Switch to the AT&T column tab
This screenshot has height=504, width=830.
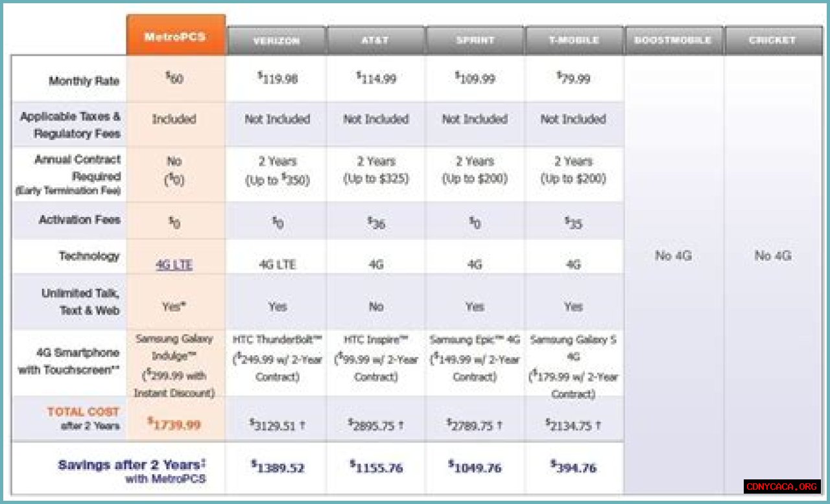(x=375, y=41)
